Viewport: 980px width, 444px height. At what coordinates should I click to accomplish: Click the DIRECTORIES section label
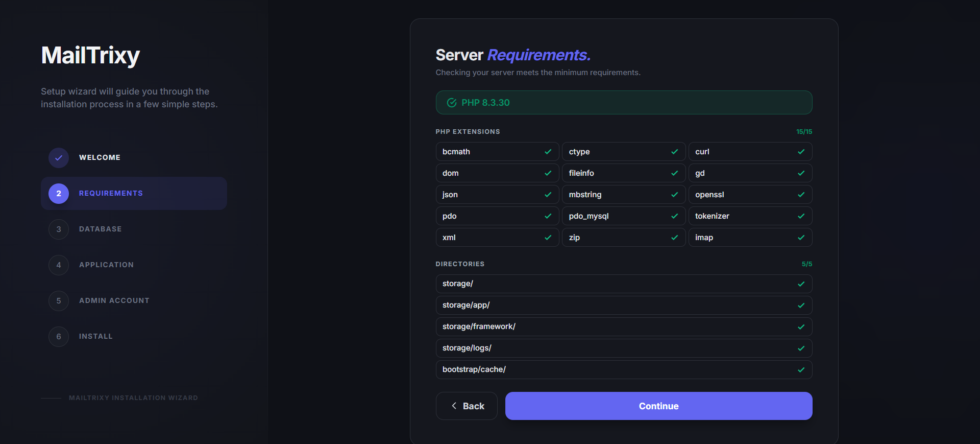pyautogui.click(x=460, y=264)
